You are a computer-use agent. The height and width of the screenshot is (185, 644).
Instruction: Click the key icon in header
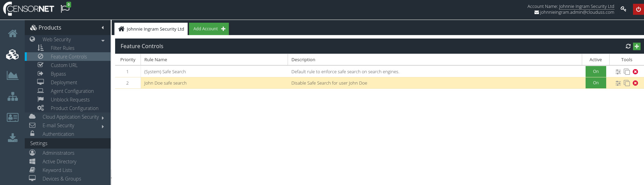(623, 9)
